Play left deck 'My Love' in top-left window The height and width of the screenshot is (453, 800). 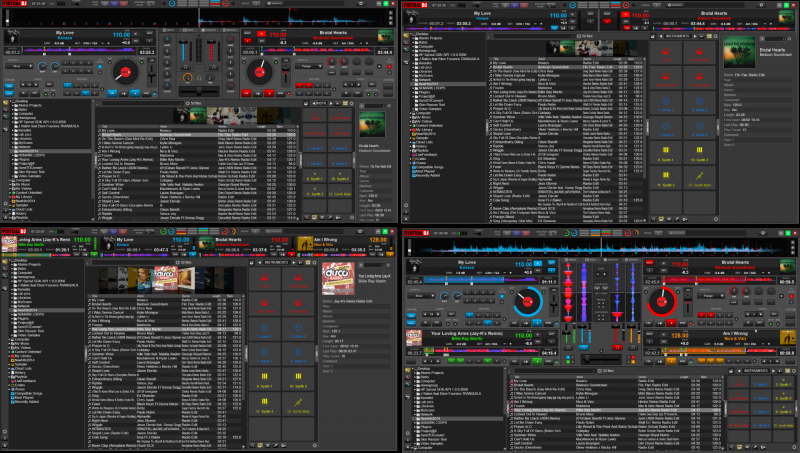coord(134,93)
